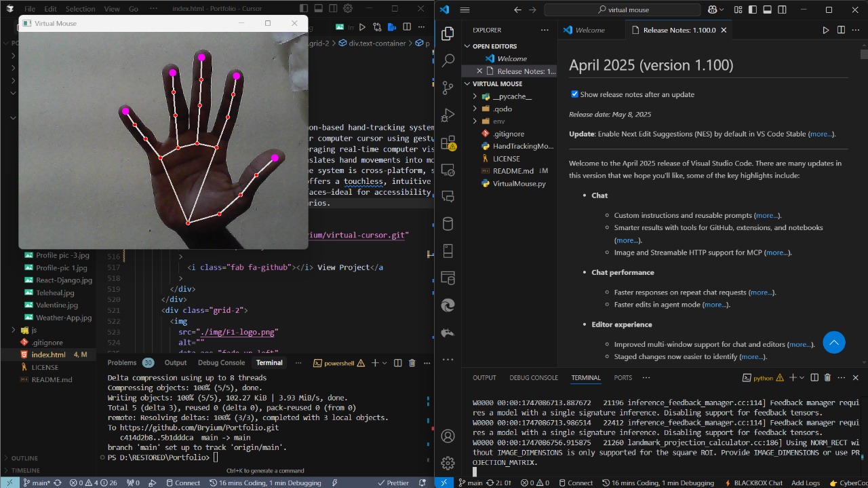Open the Selection menu in Cursor

tap(80, 9)
